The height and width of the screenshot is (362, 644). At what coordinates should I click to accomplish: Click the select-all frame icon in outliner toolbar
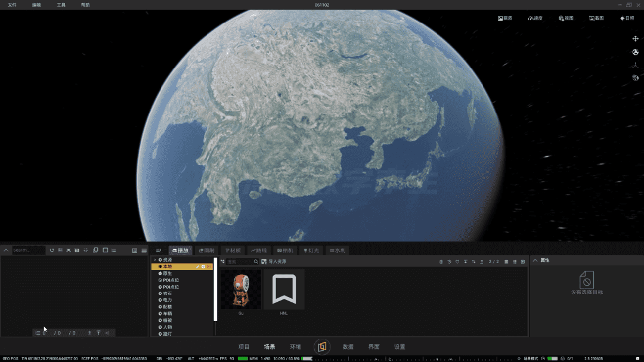click(x=60, y=250)
